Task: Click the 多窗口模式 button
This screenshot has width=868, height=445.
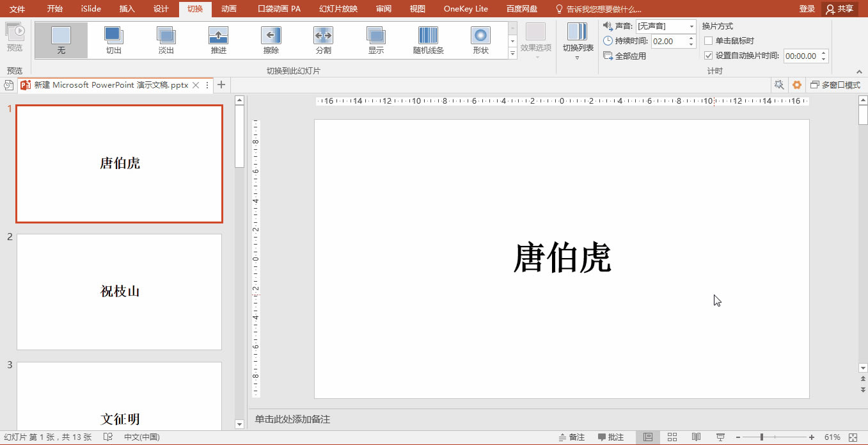Action: click(835, 85)
